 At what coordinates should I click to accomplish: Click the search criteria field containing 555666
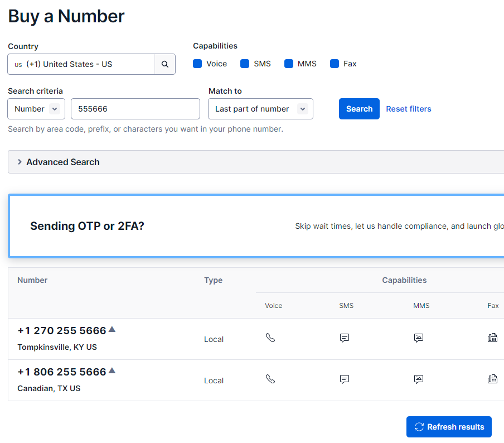point(135,109)
